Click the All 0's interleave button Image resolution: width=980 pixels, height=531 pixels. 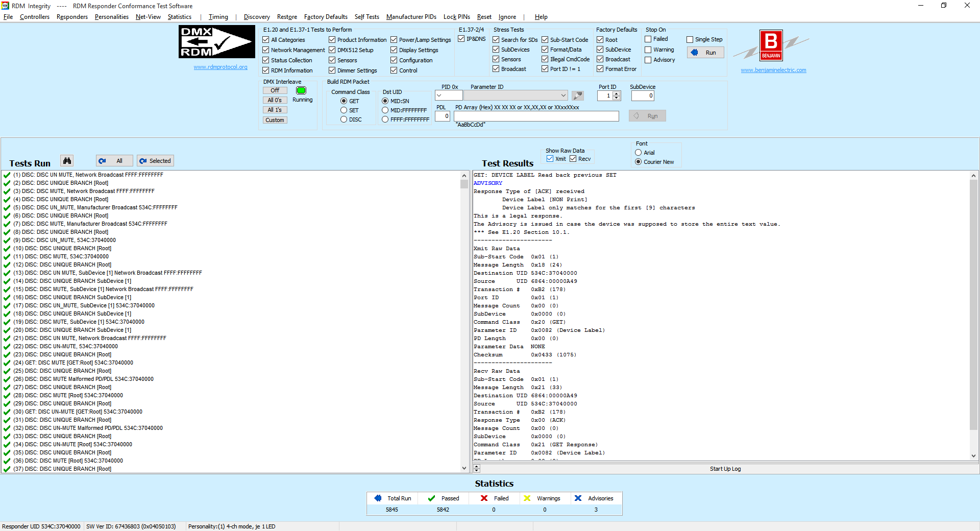(x=275, y=100)
